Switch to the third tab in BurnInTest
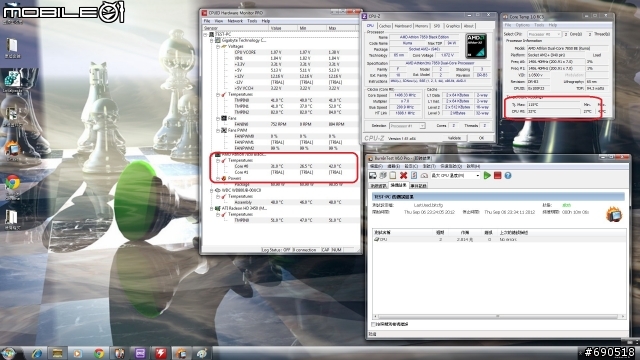Image resolution: width=640 pixels, height=360 pixels. pos(418,186)
